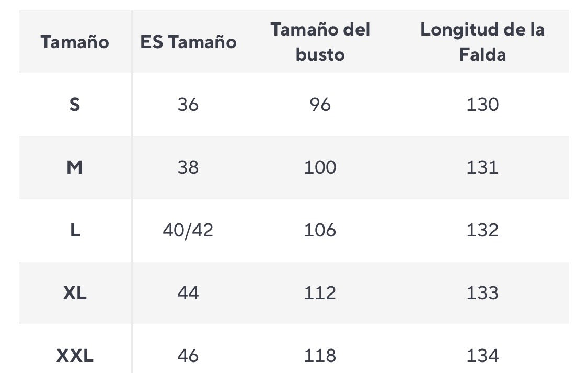Click the bust size 118 cell
The width and height of the screenshot is (588, 373).
pos(320,356)
